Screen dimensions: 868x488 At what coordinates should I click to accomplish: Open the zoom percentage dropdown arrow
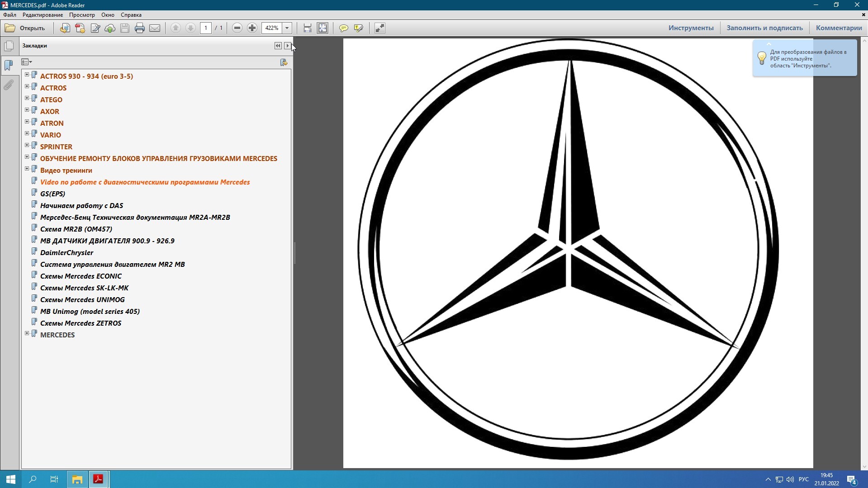pos(287,28)
